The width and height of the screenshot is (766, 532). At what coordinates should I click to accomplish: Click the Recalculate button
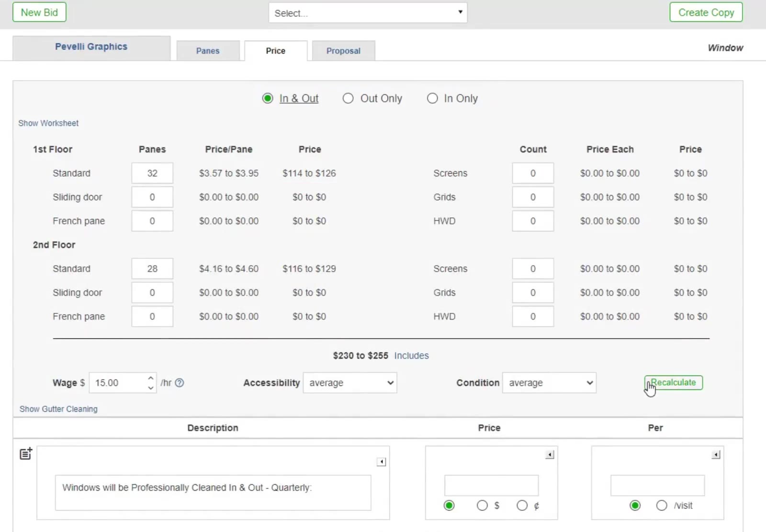point(674,382)
